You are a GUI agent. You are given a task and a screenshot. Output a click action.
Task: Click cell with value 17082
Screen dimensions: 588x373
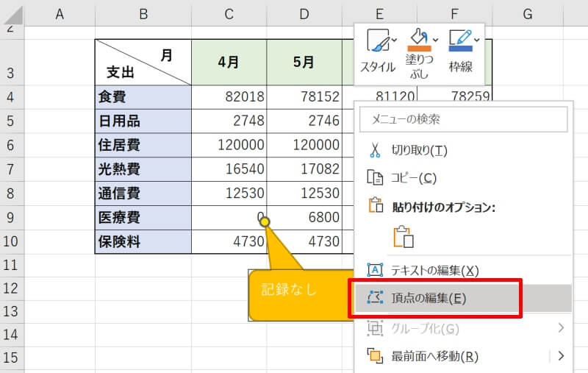[304, 169]
